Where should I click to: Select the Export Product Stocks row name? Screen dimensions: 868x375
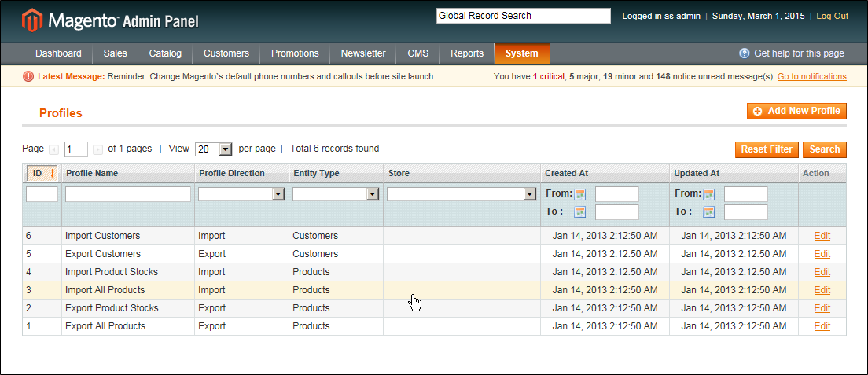[x=112, y=308]
